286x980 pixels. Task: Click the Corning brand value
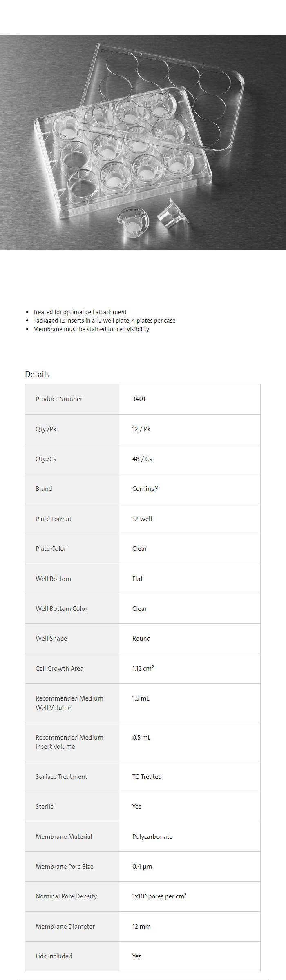[145, 489]
